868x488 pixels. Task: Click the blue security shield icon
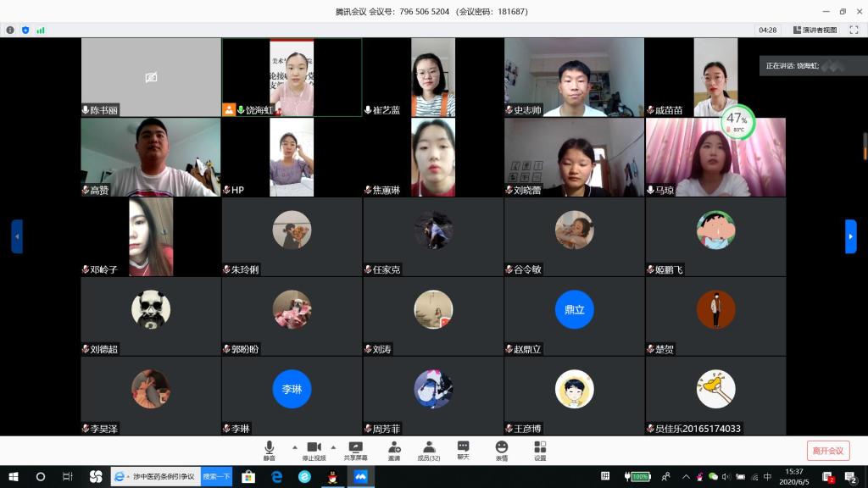coord(25,30)
